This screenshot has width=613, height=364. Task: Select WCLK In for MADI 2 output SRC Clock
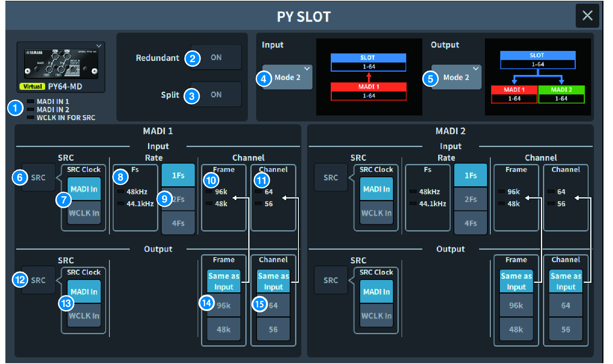pos(376,316)
